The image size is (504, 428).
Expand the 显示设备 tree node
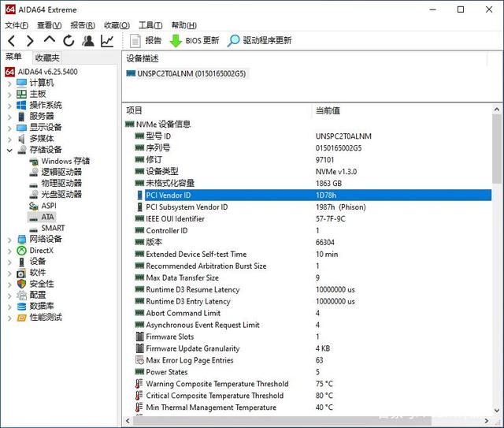click(9, 128)
